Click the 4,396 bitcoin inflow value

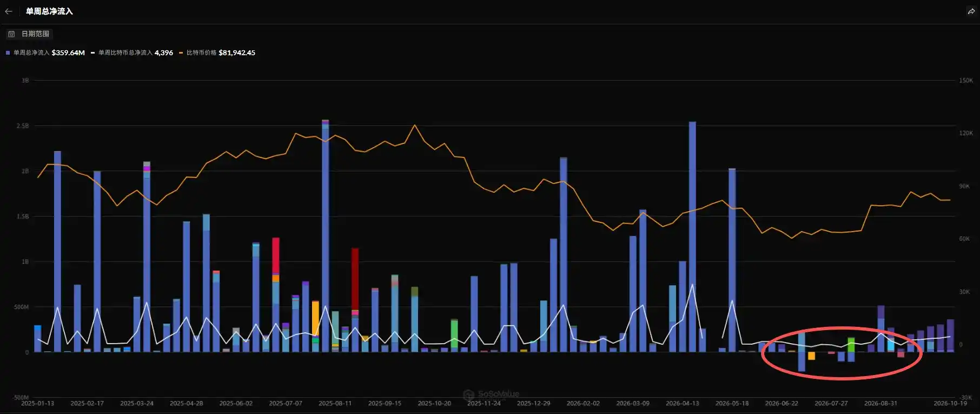point(164,52)
